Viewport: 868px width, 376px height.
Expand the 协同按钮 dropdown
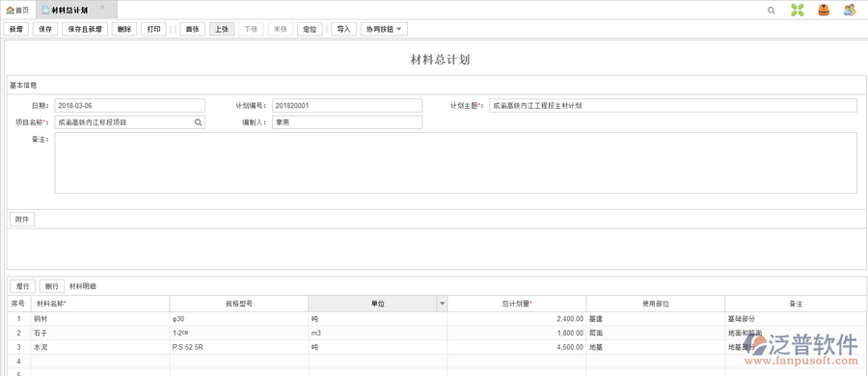click(384, 29)
